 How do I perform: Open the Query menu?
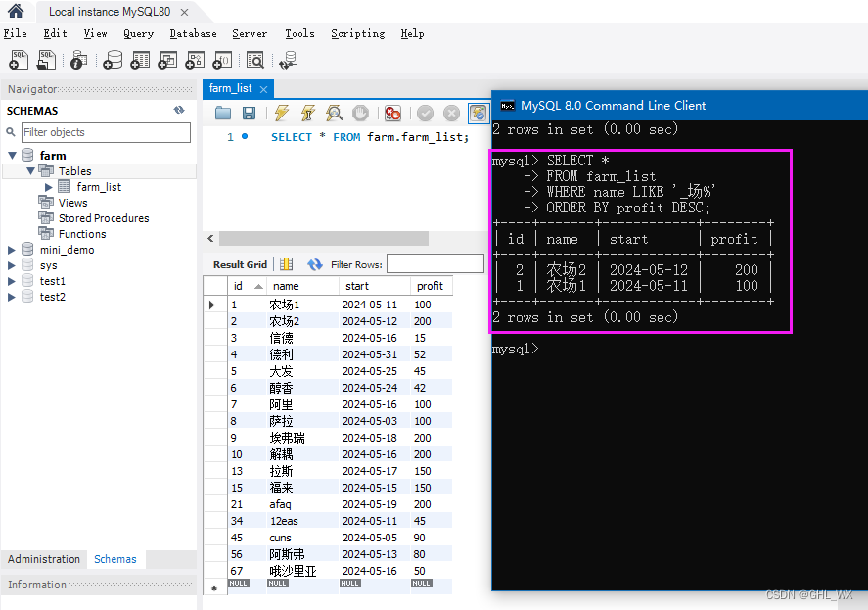tap(138, 33)
